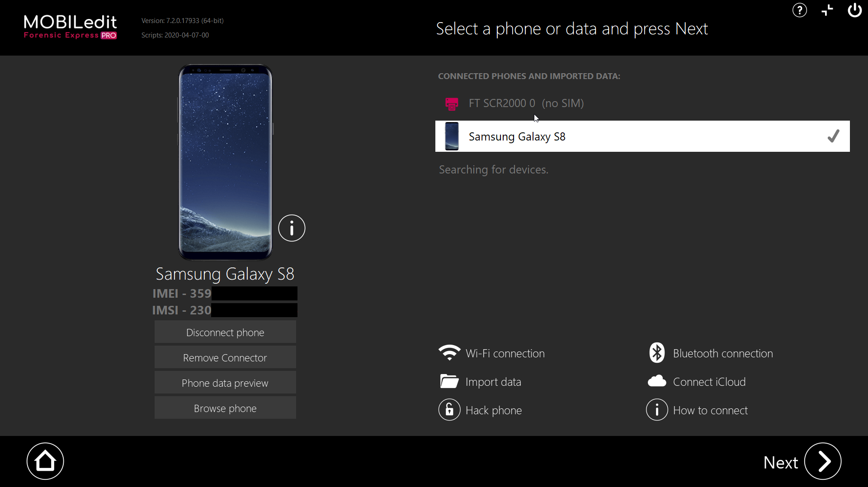This screenshot has height=487, width=868.
Task: Click the Hack phone padlock icon
Action: pyautogui.click(x=449, y=410)
